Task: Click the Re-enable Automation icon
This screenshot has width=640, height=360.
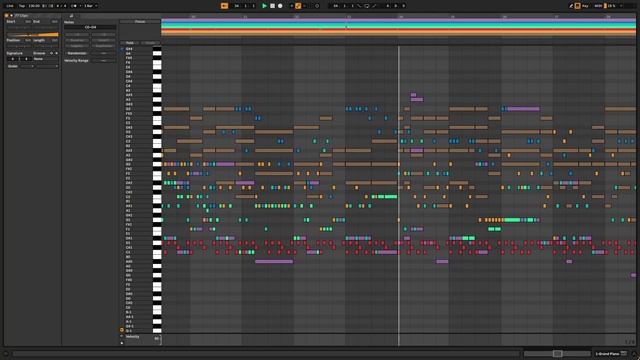Action: [304, 6]
